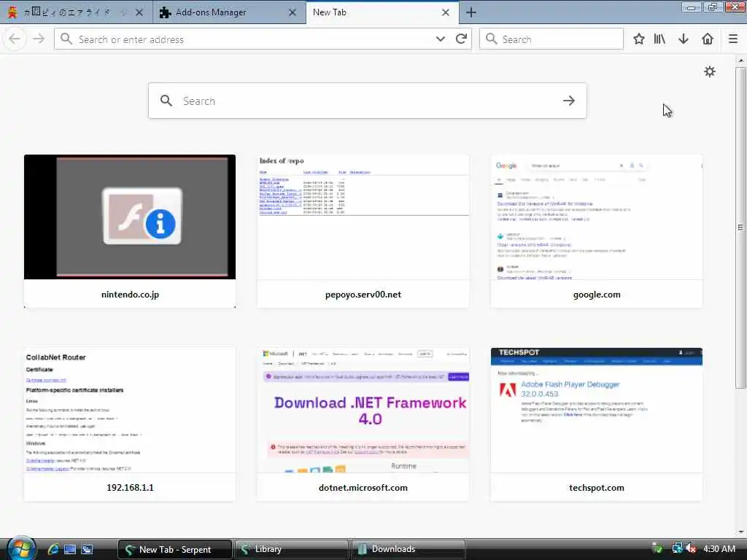
Task: Focus the New Tab page Search field
Action: [x=367, y=101]
